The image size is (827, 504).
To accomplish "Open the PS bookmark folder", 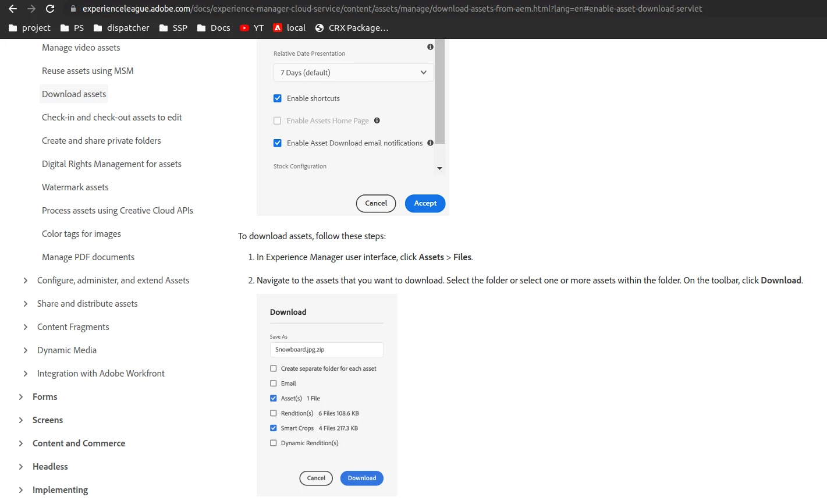I will click(x=72, y=28).
